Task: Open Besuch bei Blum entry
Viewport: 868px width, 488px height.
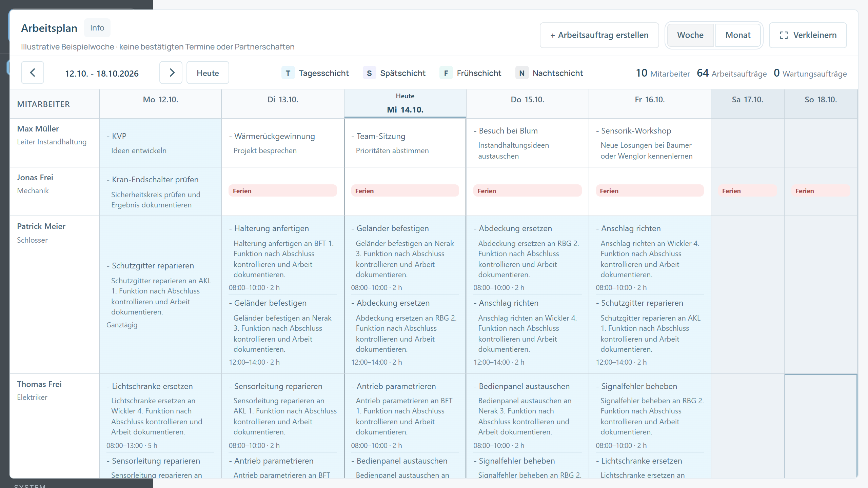Action: click(528, 143)
